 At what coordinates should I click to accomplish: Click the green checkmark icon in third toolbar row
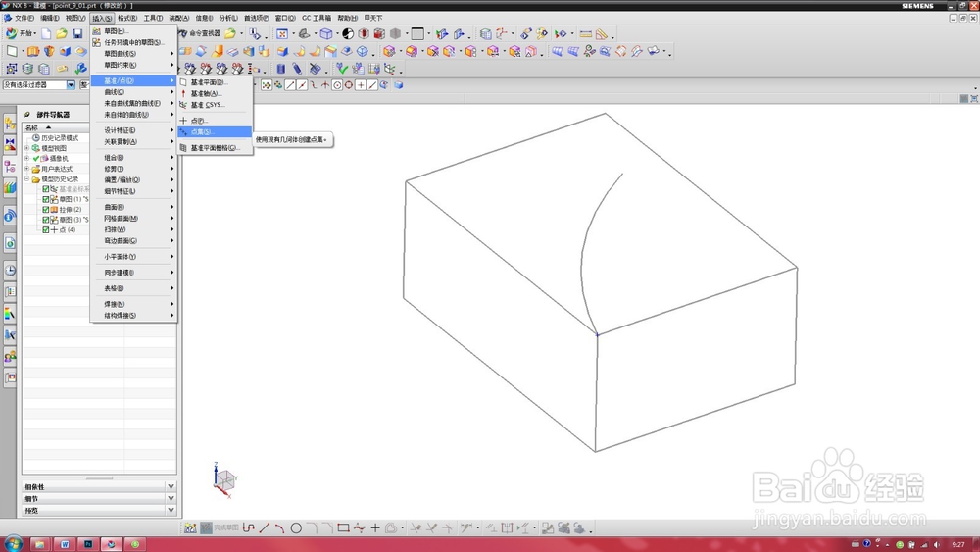coord(342,68)
